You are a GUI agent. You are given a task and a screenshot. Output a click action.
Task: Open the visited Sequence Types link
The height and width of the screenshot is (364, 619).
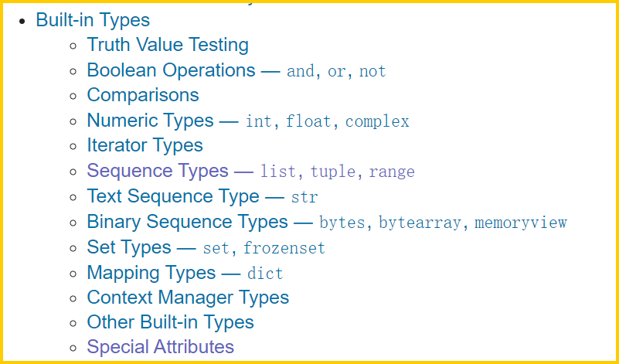pyautogui.click(x=250, y=171)
